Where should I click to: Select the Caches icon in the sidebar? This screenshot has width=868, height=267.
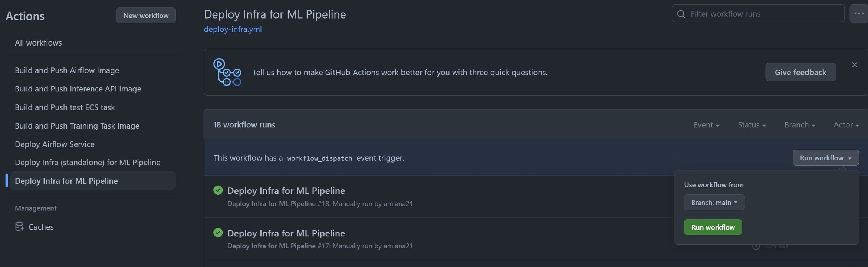(x=20, y=227)
